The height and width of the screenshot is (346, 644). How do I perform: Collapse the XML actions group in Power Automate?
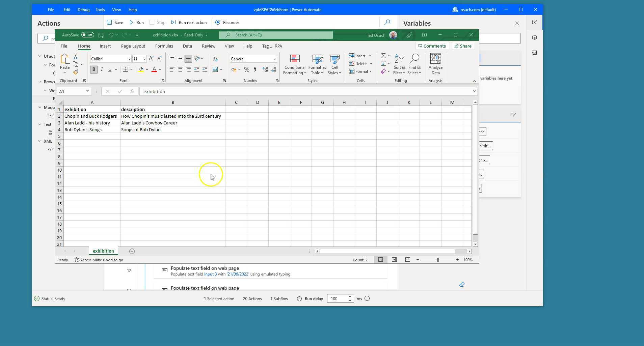[x=40, y=141]
